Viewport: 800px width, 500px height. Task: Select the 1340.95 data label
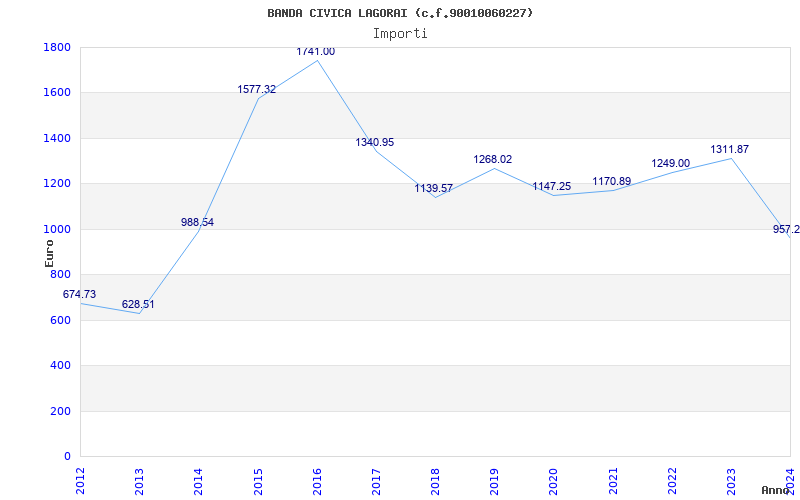pyautogui.click(x=375, y=143)
